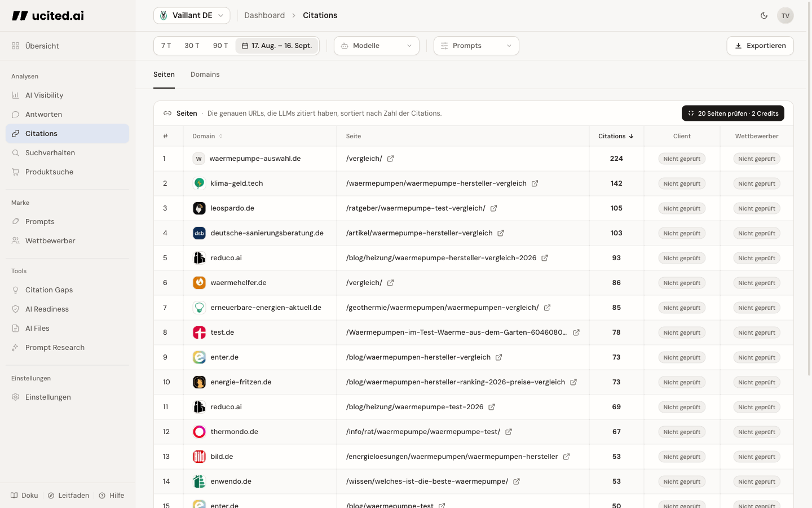Select the 90 T time range
Screen dimensions: 812x508
click(220, 46)
